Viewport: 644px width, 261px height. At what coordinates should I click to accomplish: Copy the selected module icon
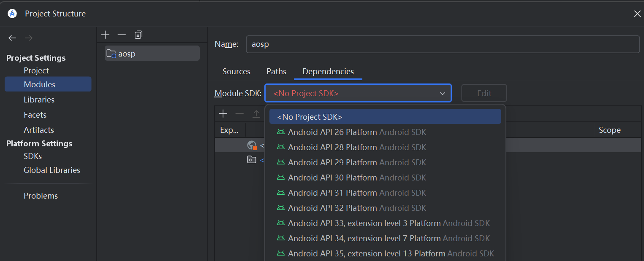coord(139,35)
